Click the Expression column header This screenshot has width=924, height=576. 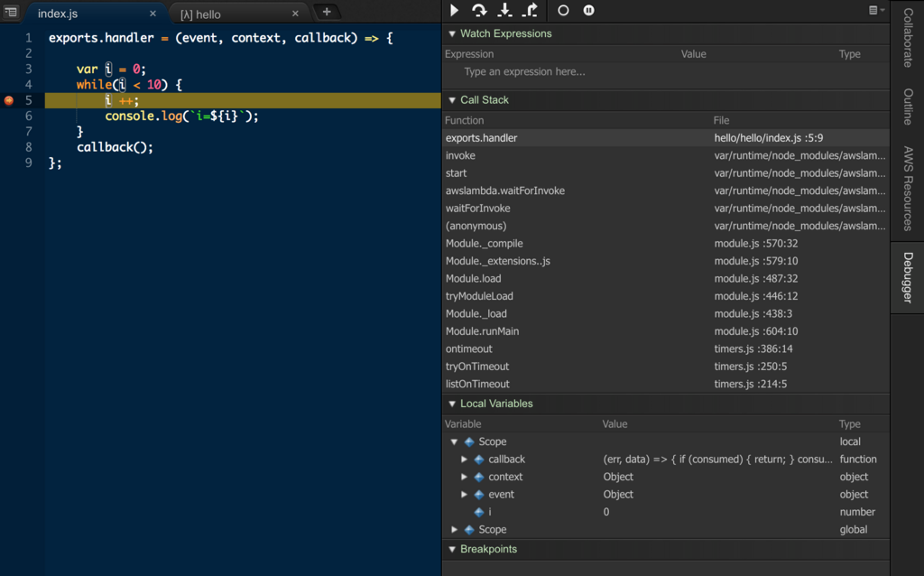469,54
